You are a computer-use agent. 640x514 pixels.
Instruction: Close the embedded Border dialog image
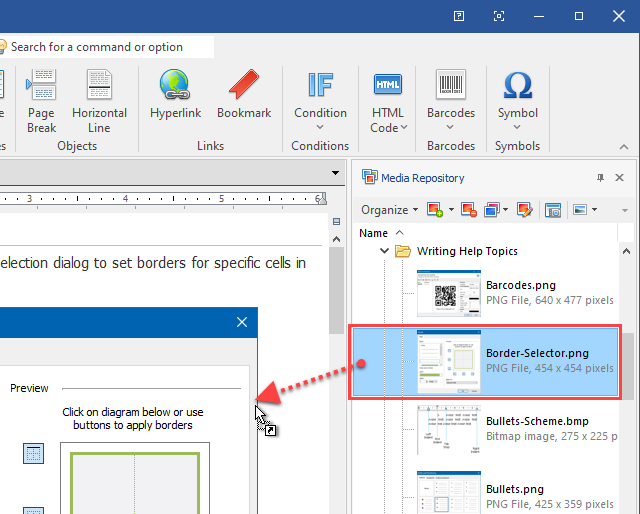point(242,322)
